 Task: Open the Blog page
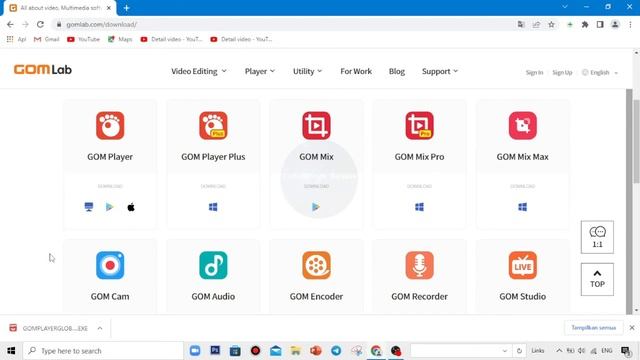397,71
